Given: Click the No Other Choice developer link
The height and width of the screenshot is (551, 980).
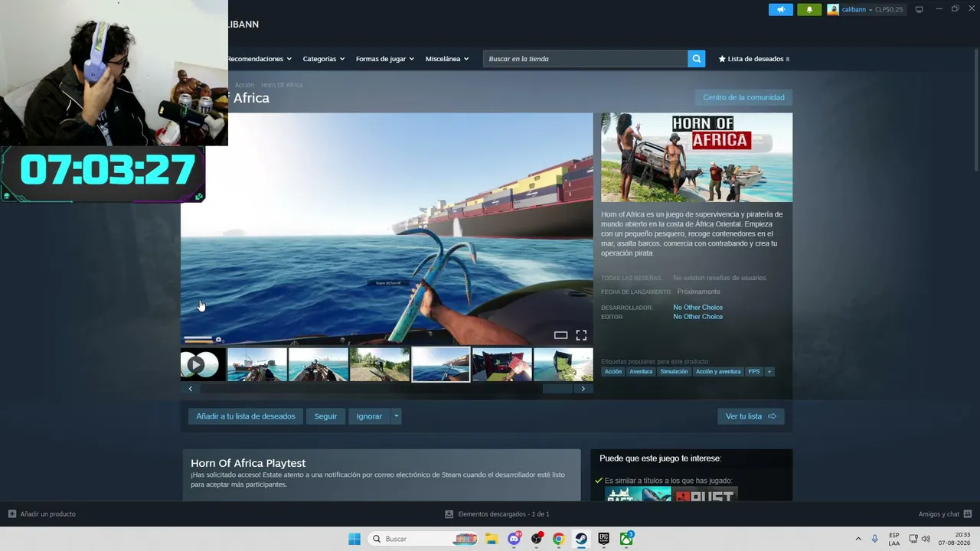Looking at the screenshot, I should (697, 308).
